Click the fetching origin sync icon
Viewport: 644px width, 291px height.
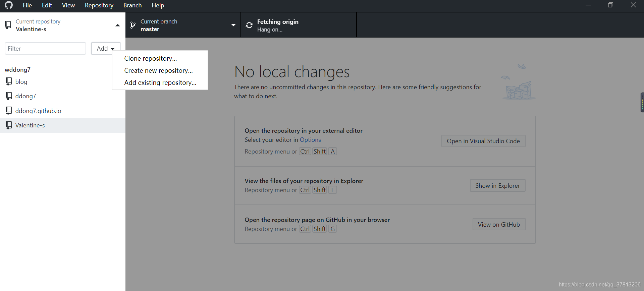pyautogui.click(x=249, y=25)
